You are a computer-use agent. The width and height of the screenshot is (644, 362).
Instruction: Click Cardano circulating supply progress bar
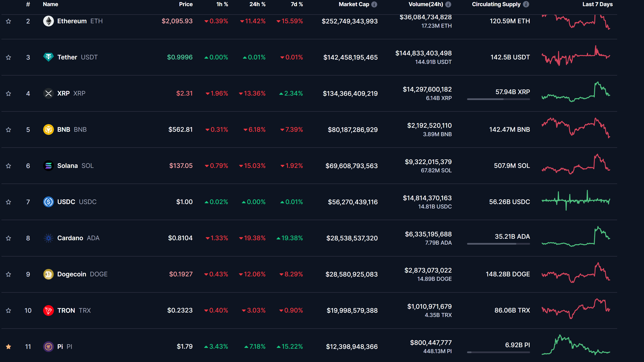[498, 244]
